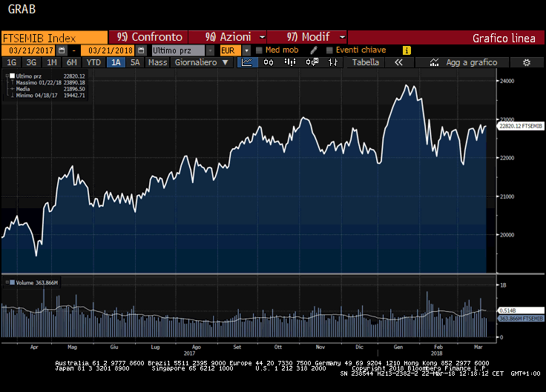Select the OHLC tick chart icon
The image size is (546, 392).
coord(333,62)
